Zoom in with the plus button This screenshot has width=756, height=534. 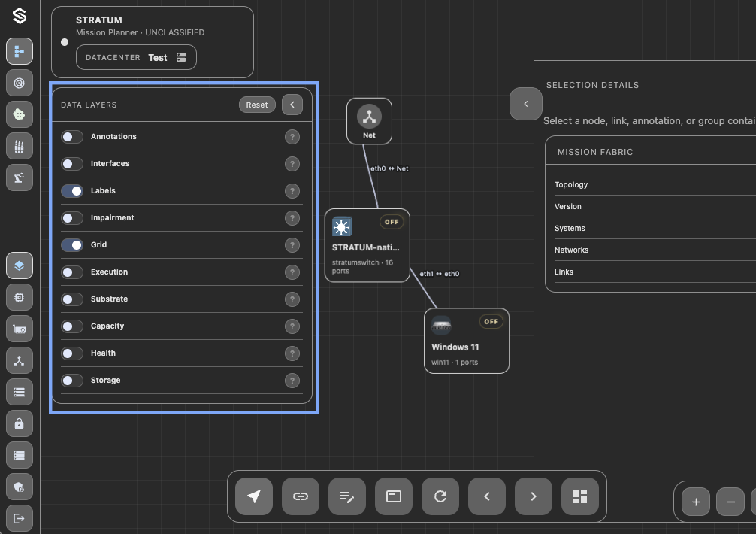(x=696, y=502)
